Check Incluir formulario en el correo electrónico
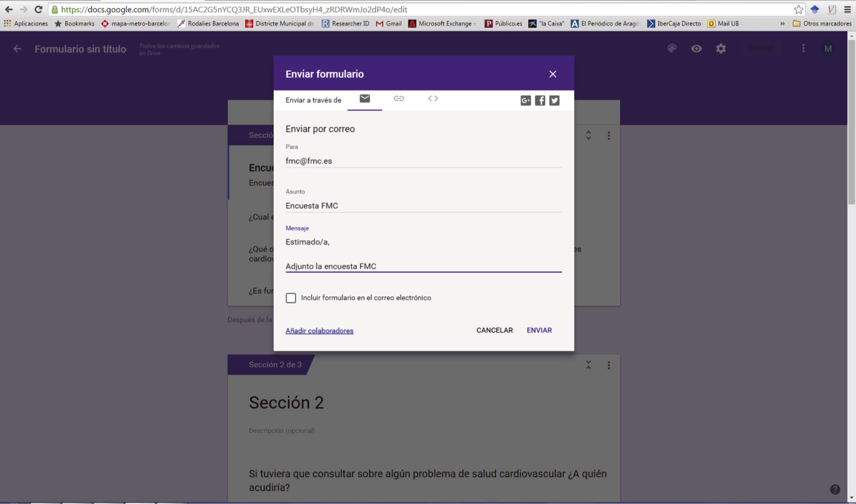The width and height of the screenshot is (856, 504). point(291,298)
